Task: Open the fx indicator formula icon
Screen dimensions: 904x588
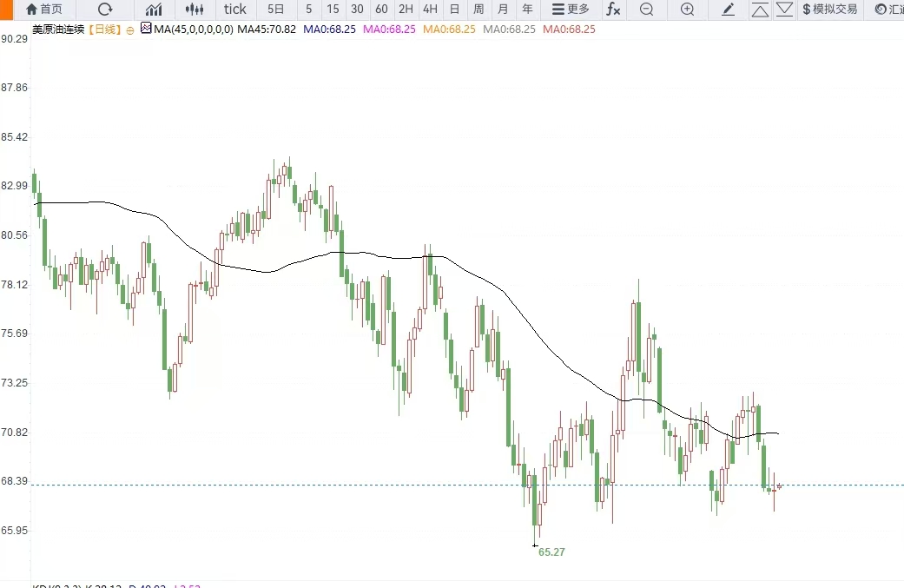Action: click(x=613, y=10)
